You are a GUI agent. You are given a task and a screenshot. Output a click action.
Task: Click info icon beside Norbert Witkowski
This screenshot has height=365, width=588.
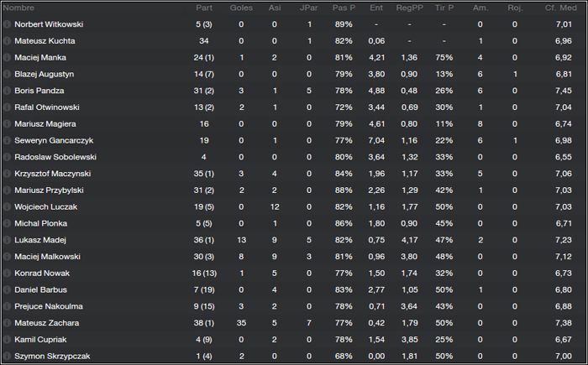click(x=7, y=24)
